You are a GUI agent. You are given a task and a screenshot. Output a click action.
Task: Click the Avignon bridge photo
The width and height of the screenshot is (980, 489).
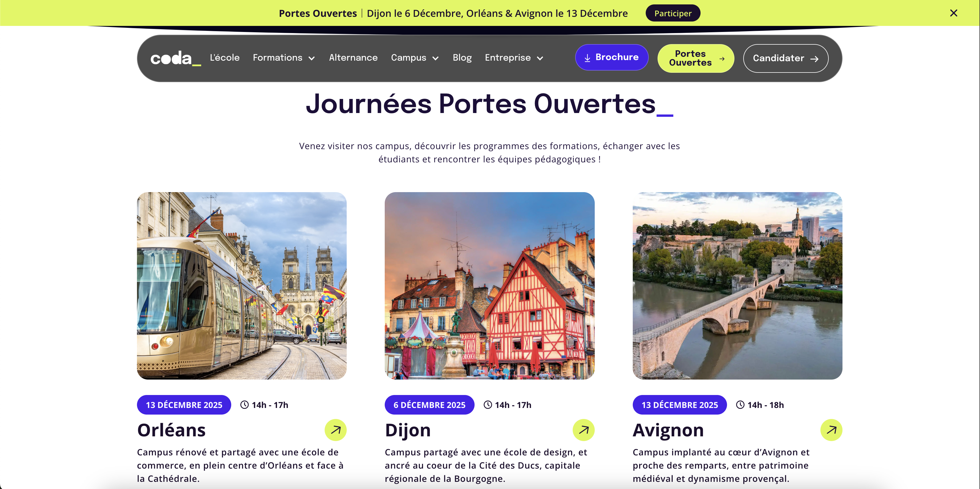(x=737, y=286)
